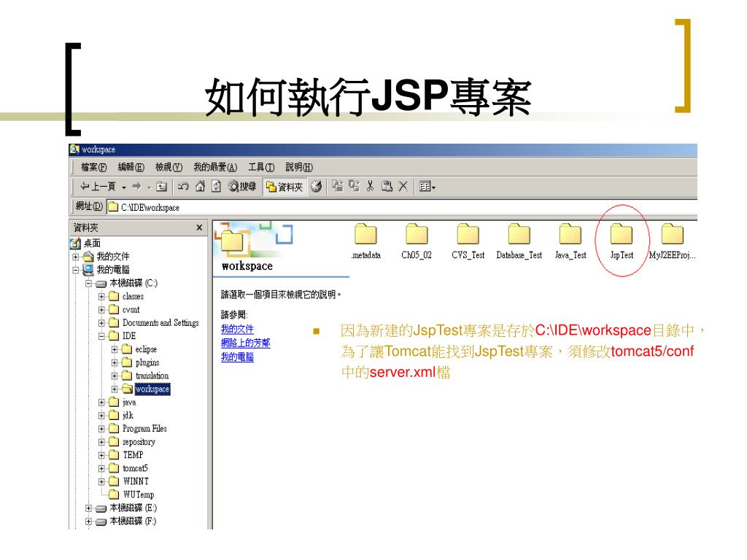This screenshot has width=747, height=560.
Task: Expand the cvsnt folder node
Action: 101,310
